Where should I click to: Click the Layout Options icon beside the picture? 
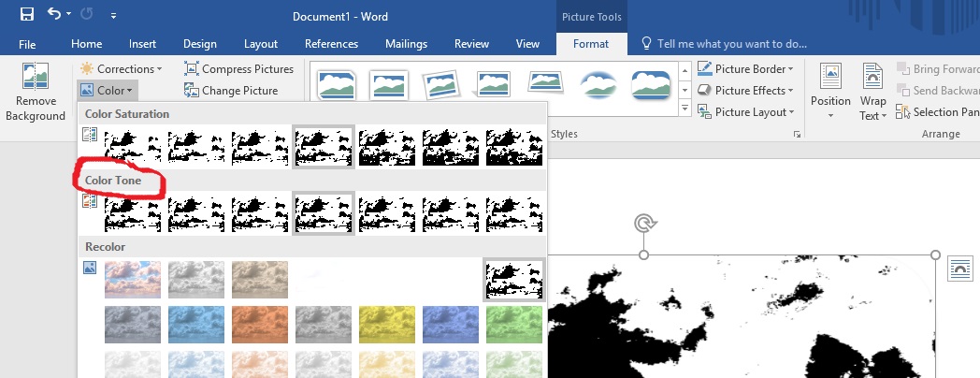click(960, 269)
